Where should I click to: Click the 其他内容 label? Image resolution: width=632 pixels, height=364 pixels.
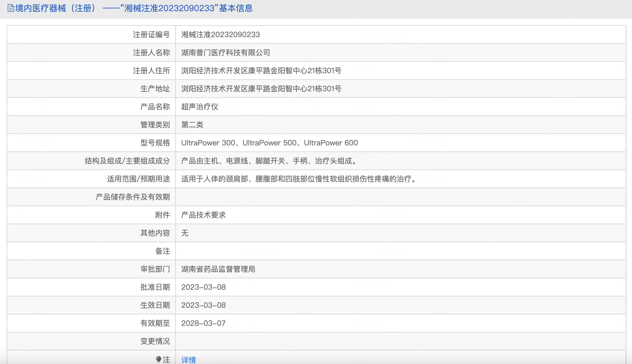[155, 233]
